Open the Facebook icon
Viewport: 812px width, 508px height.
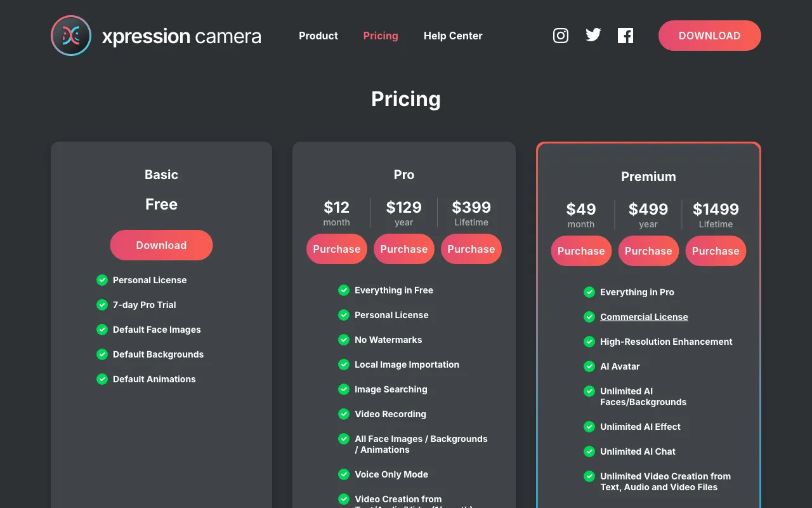pos(625,36)
